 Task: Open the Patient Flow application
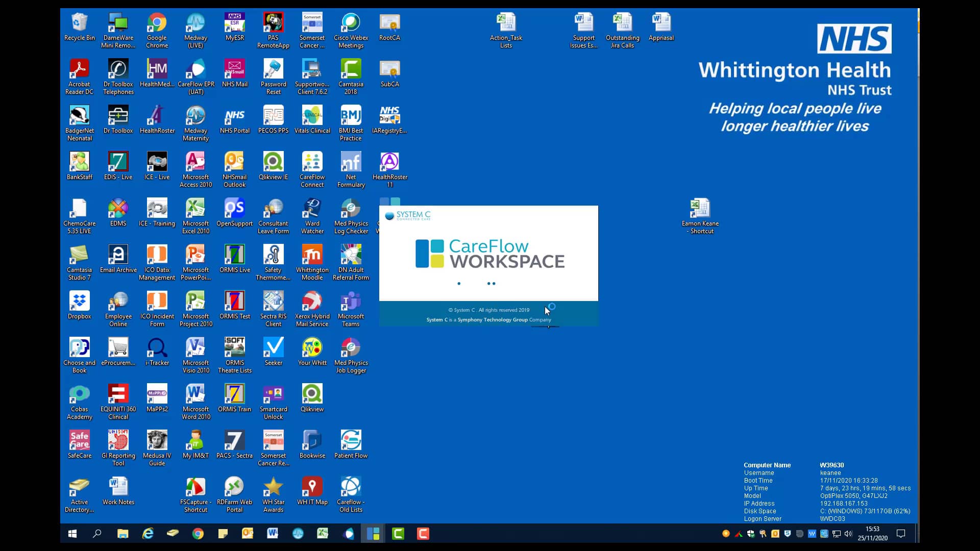(x=351, y=440)
